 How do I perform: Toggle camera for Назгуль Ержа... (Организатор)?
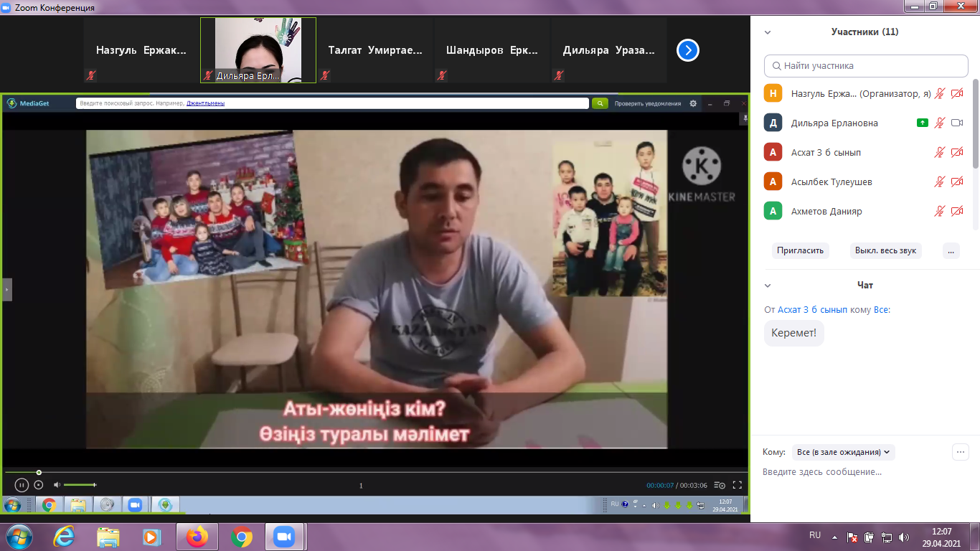(x=957, y=93)
